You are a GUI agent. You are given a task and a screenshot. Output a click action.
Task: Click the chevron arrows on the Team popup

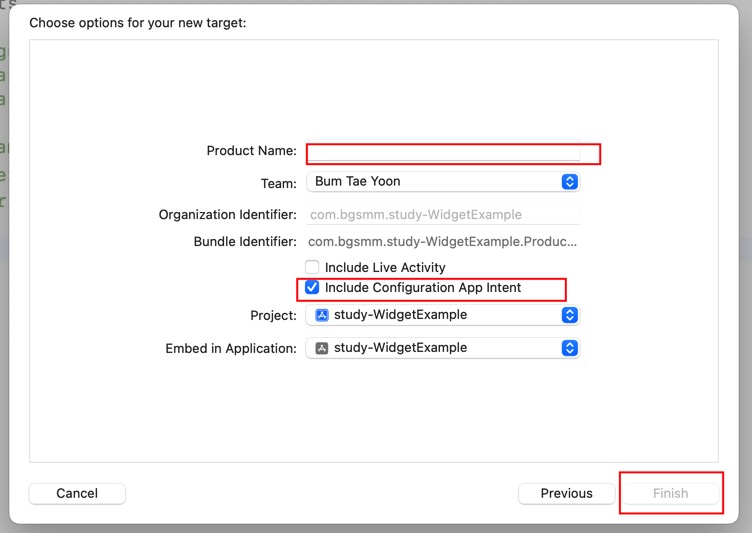pyautogui.click(x=569, y=182)
